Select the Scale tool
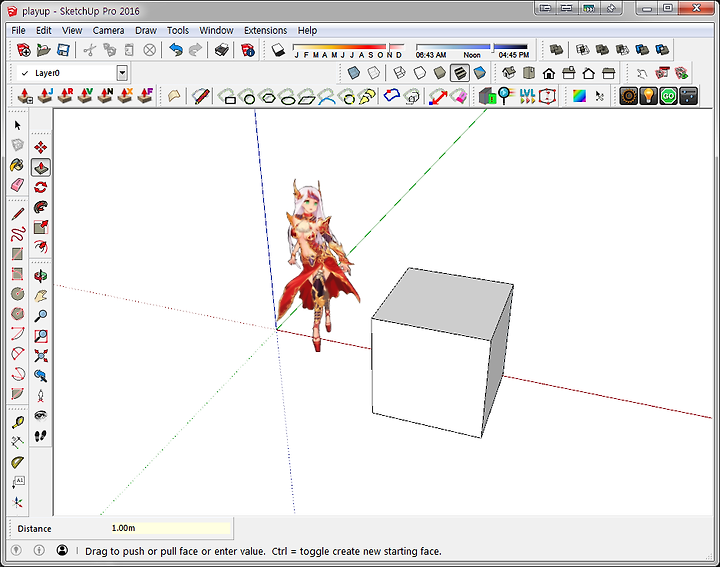720x567 pixels. (41, 227)
